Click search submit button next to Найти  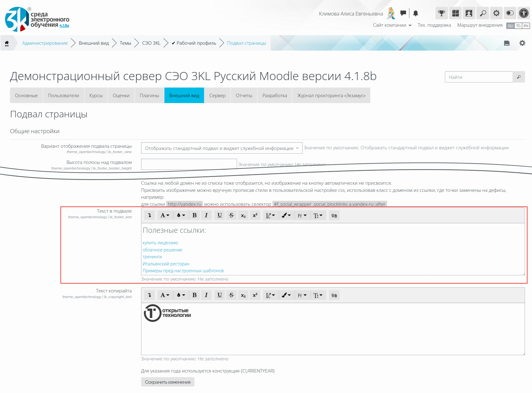tap(519, 77)
